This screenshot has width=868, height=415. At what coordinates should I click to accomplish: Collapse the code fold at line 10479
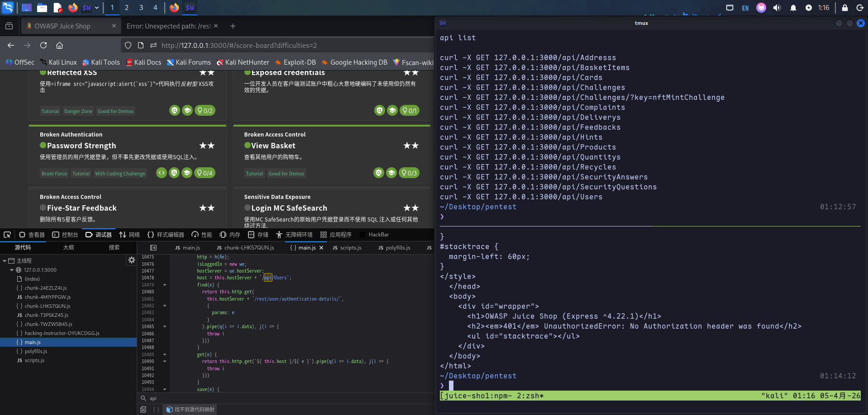pos(165,285)
